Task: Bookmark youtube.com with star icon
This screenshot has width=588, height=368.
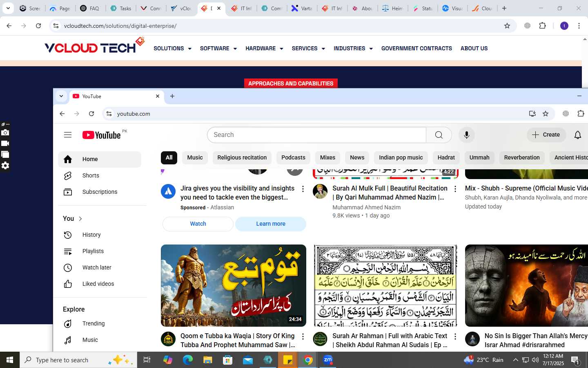Action: pyautogui.click(x=546, y=114)
